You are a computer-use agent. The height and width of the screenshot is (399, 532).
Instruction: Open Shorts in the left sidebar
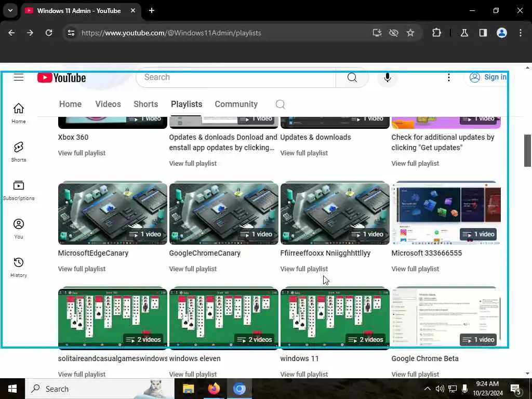pos(19,152)
